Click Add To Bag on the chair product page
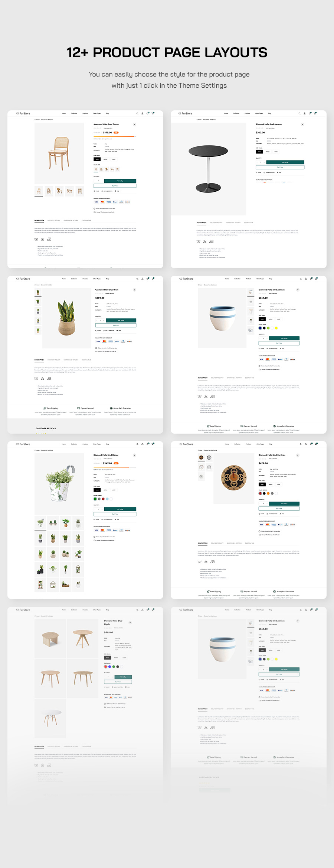 (x=120, y=181)
